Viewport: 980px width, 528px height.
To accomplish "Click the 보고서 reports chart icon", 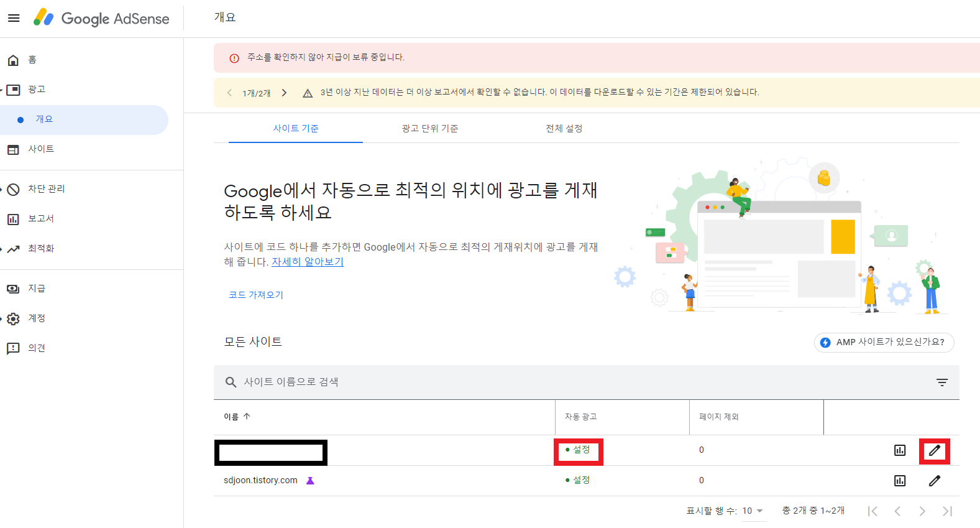I will pos(13,219).
